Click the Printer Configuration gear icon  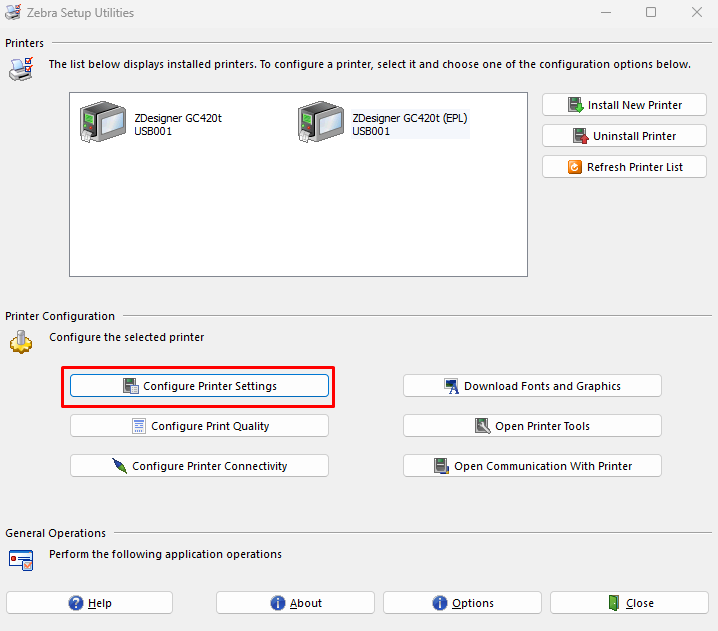pyautogui.click(x=21, y=342)
